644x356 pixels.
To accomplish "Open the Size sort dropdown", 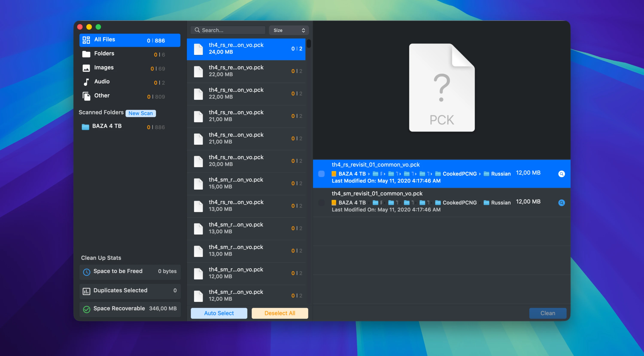I will click(289, 30).
